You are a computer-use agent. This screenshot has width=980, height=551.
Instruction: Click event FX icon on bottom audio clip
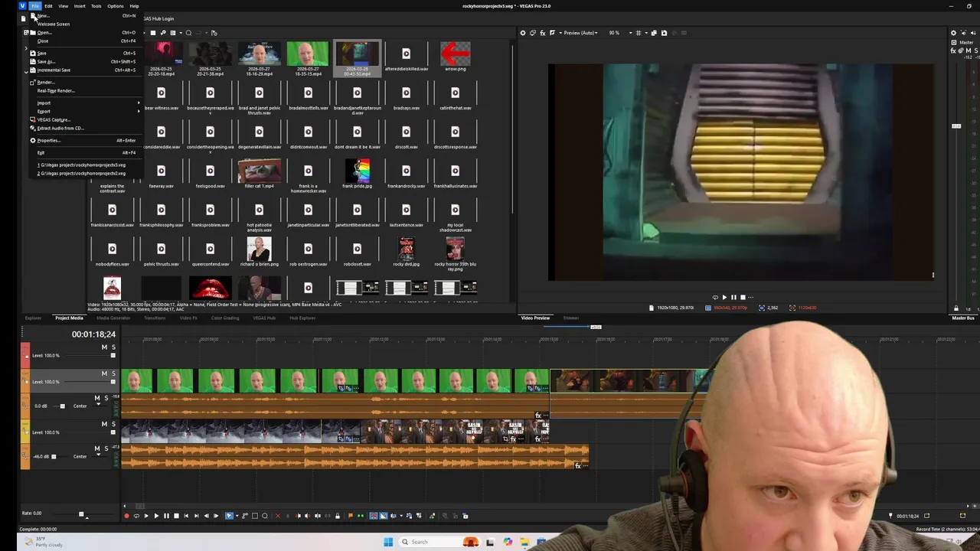click(x=577, y=465)
